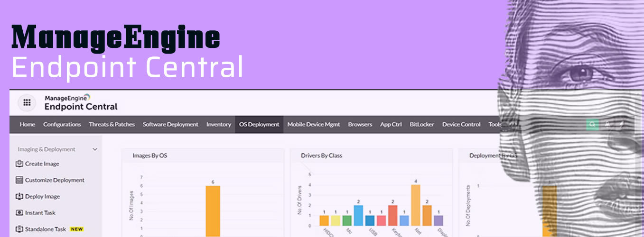Click the Net bar labeled 4

pos(416,205)
